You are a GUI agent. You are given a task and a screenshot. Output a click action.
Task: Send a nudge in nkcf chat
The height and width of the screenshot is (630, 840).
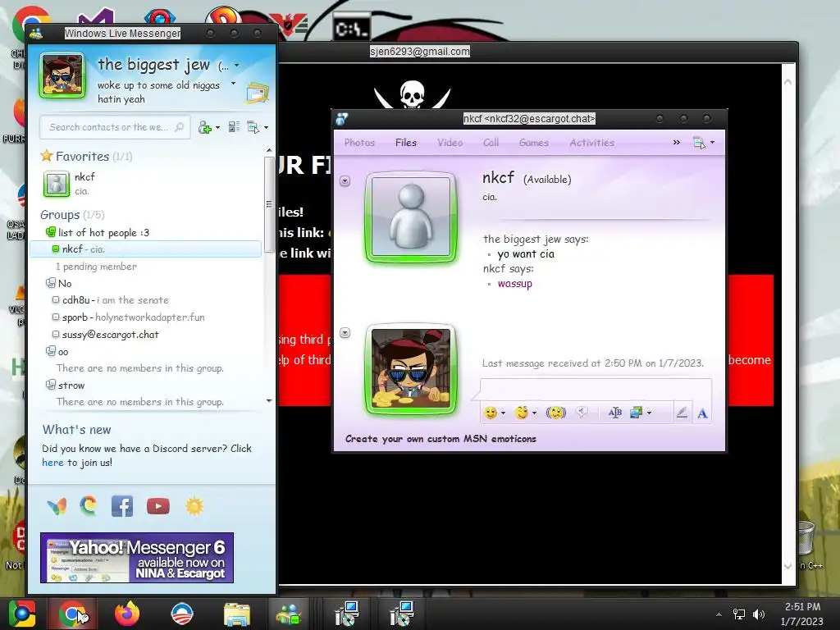click(x=556, y=413)
